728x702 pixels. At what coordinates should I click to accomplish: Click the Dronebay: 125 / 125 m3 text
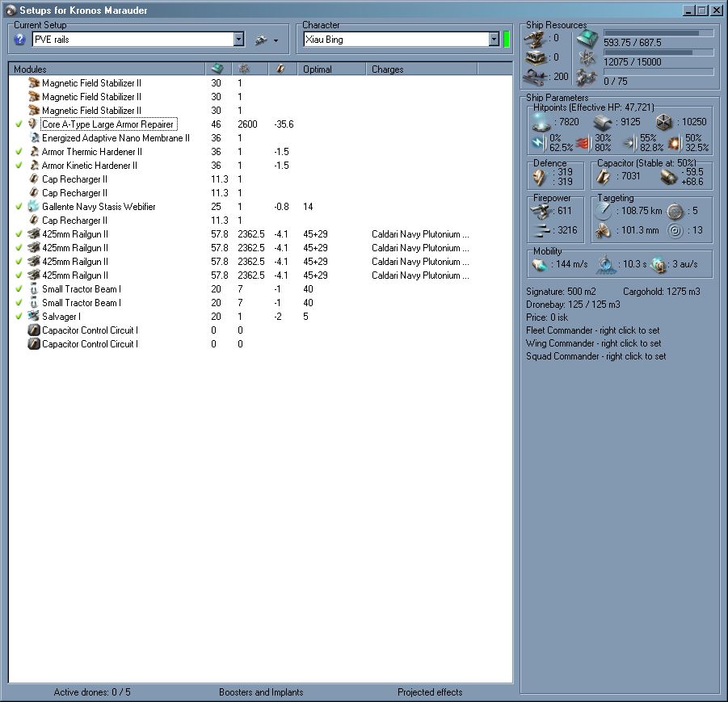(x=573, y=305)
